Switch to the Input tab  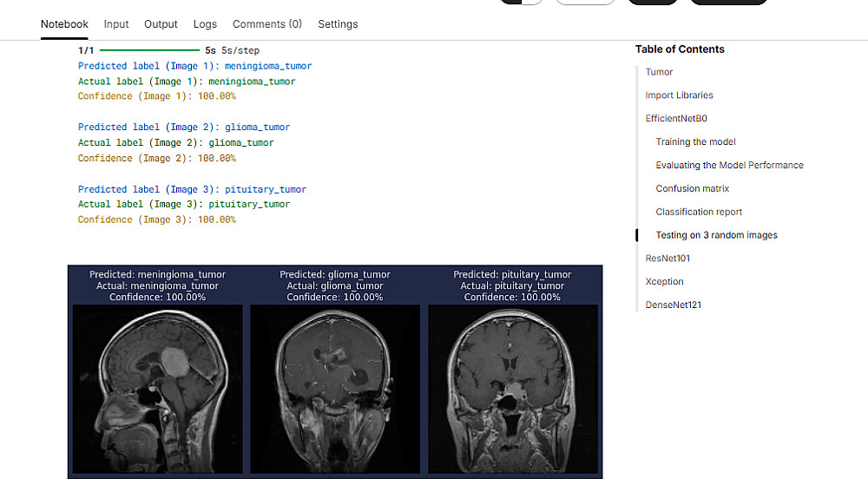click(x=116, y=24)
